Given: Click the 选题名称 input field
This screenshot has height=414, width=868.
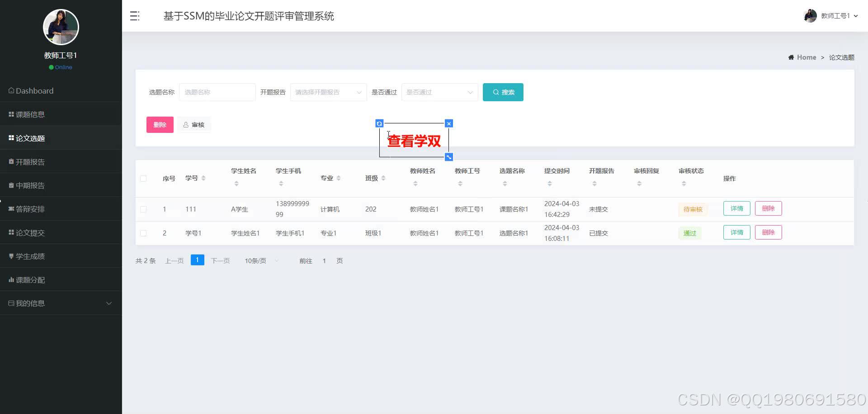Looking at the screenshot, I should [217, 92].
